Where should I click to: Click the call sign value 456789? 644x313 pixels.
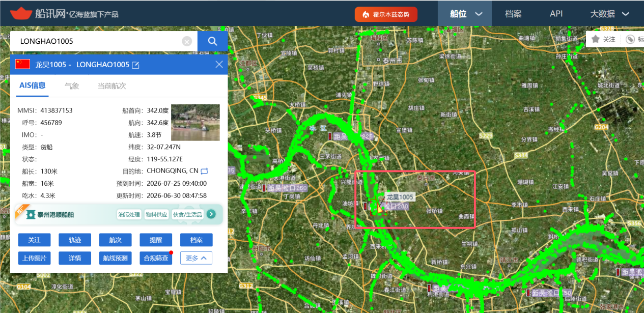51,123
